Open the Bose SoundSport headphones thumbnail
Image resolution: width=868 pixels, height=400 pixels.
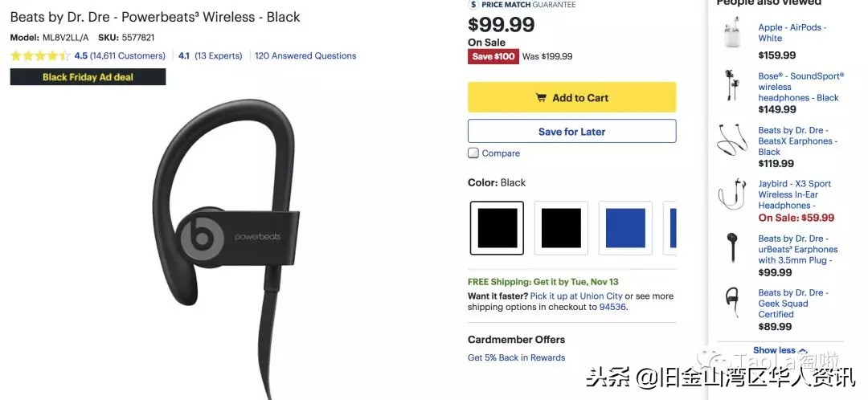click(734, 86)
